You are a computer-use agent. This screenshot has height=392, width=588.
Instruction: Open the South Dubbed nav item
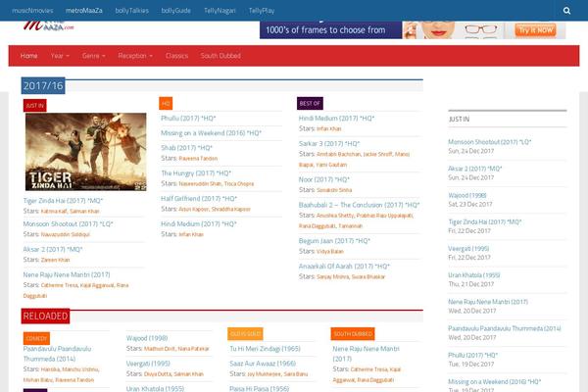(220, 56)
